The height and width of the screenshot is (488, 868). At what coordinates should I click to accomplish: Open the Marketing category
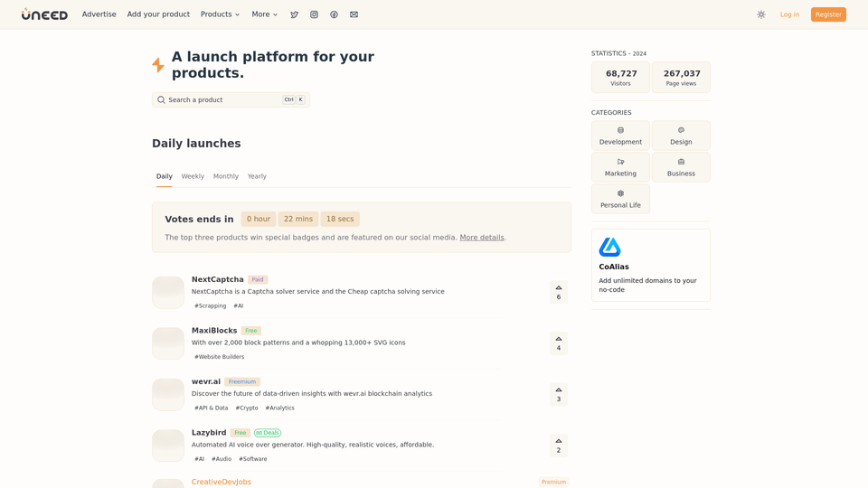(620, 167)
